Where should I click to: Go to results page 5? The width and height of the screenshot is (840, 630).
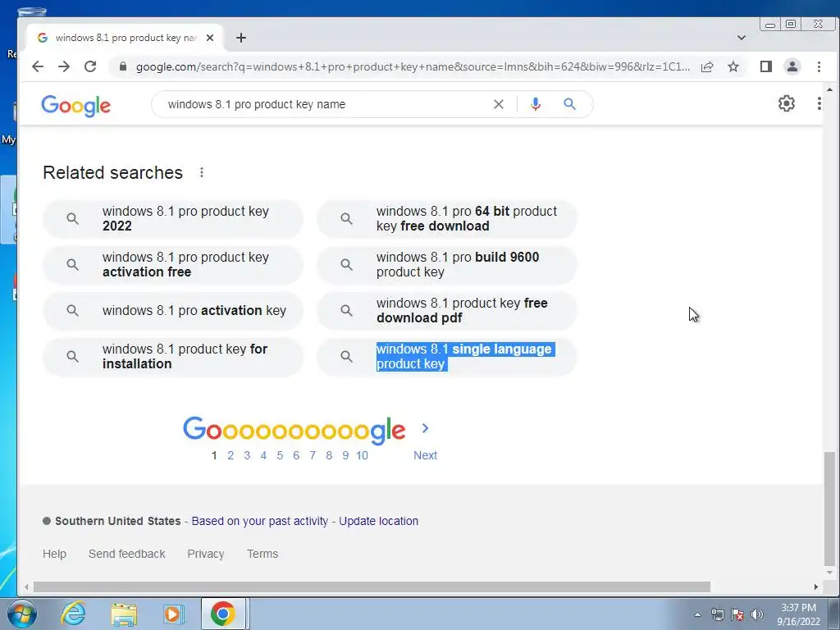280,455
